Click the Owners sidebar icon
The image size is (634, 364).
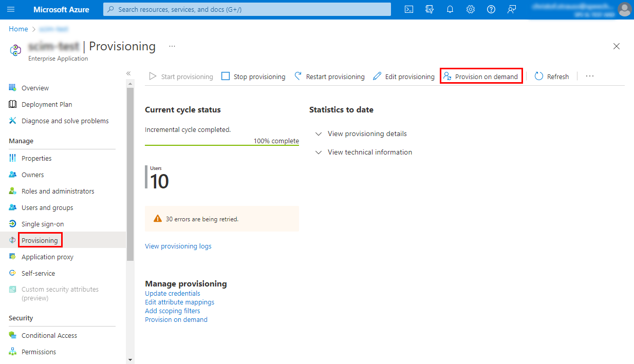pos(13,175)
